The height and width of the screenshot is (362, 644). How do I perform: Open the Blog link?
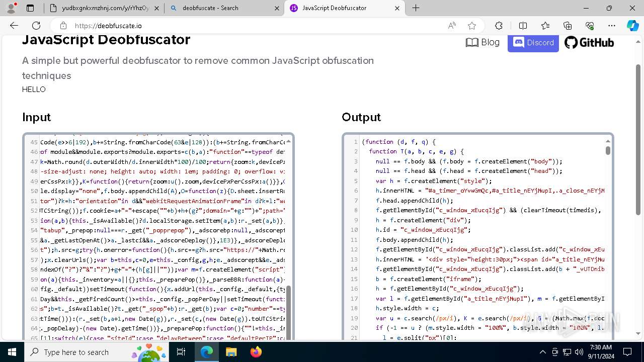coord(482,43)
